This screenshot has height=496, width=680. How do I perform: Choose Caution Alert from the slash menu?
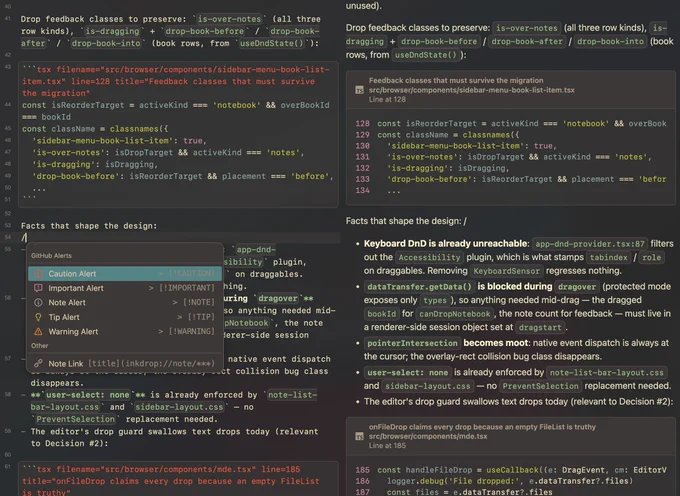pos(125,274)
